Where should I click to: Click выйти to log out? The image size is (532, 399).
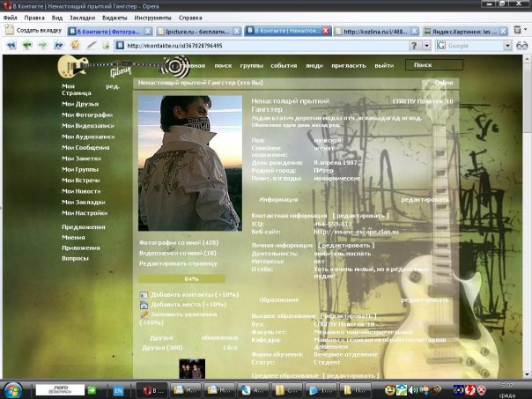(384, 65)
